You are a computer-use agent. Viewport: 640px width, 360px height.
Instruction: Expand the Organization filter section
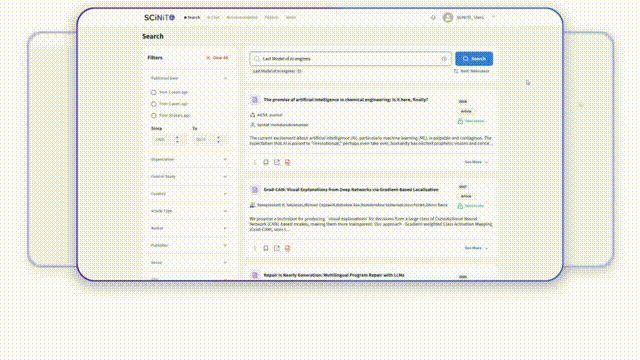(189, 160)
